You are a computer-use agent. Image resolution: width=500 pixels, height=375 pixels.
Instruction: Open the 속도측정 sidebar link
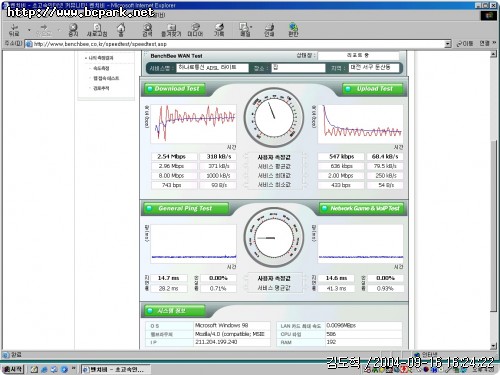point(101,68)
